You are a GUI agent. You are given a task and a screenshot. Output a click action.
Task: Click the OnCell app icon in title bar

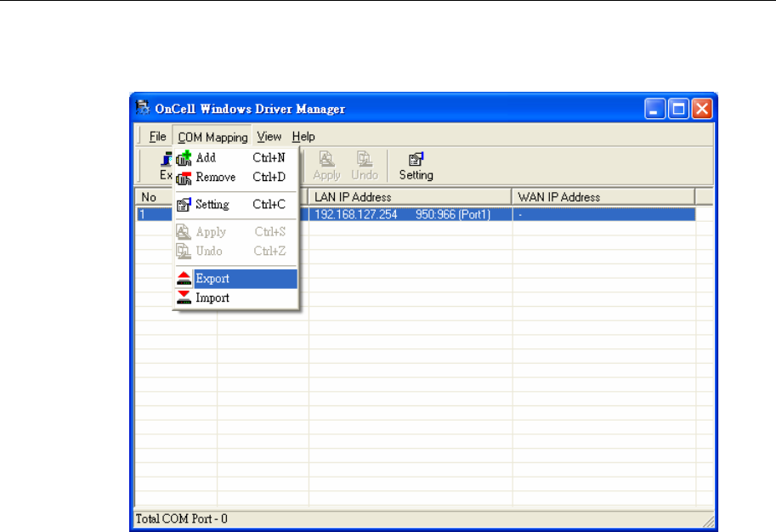click(143, 108)
